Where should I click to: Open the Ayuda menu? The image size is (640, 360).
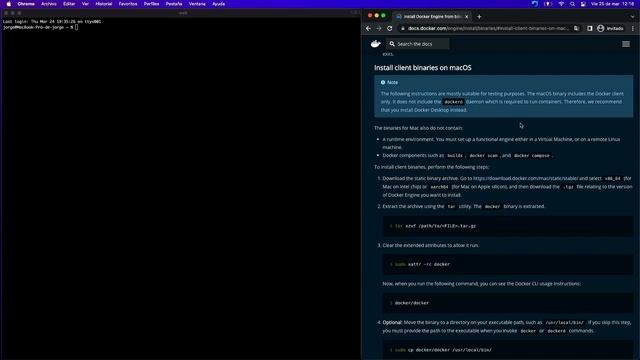(219, 4)
